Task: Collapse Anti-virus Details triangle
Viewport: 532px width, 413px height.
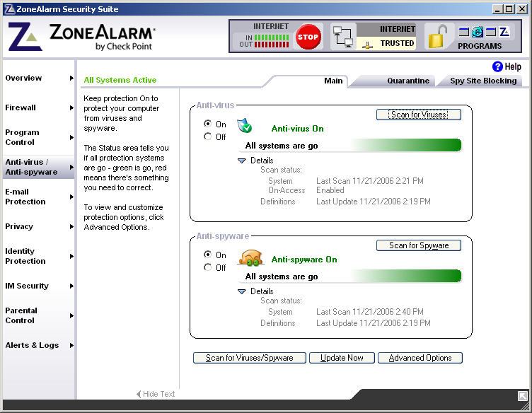Action: [x=241, y=161]
